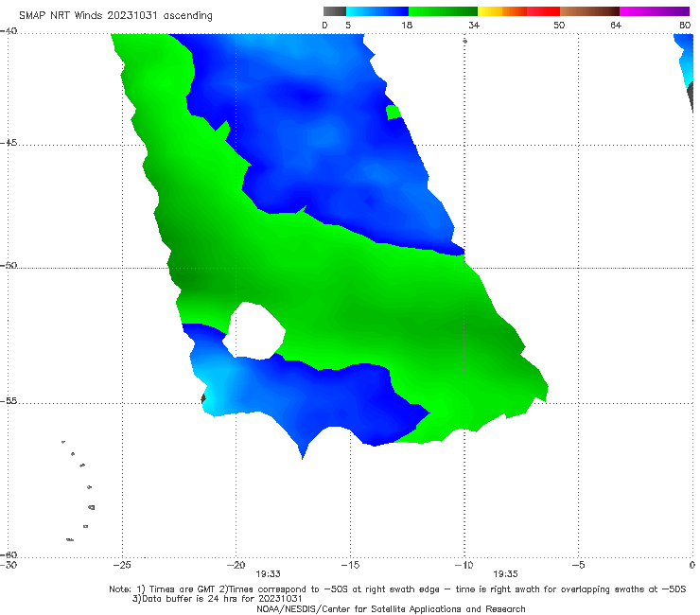Click the color bar label "18"

click(407, 25)
